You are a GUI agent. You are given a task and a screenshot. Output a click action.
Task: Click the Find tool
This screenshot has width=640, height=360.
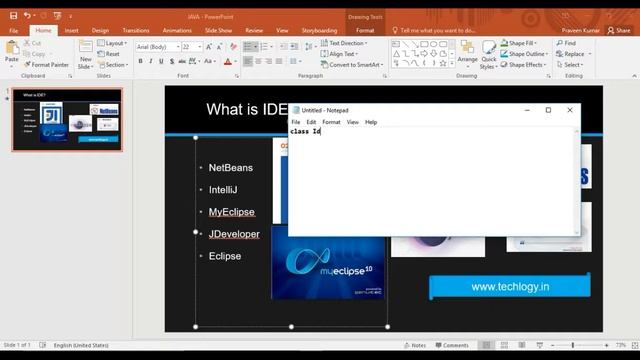566,43
